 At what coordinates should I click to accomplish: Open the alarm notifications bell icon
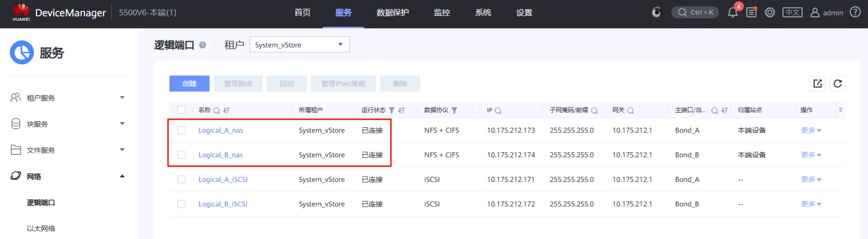coord(732,13)
